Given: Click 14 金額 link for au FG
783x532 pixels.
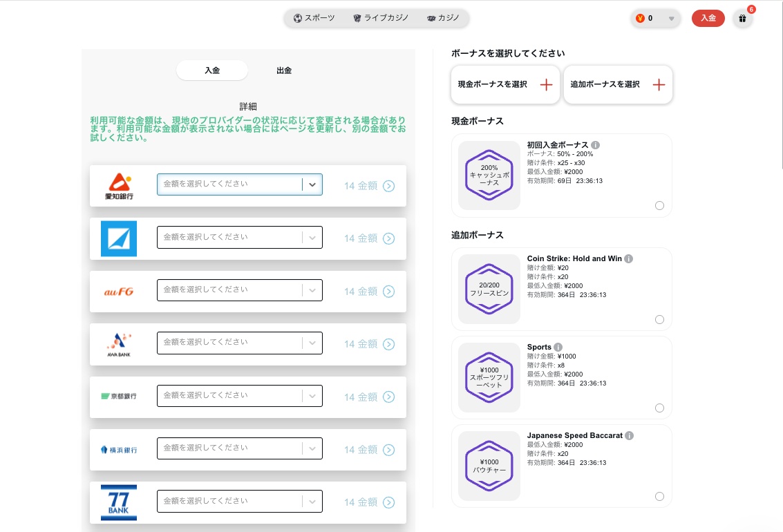Looking at the screenshot, I should click(361, 292).
